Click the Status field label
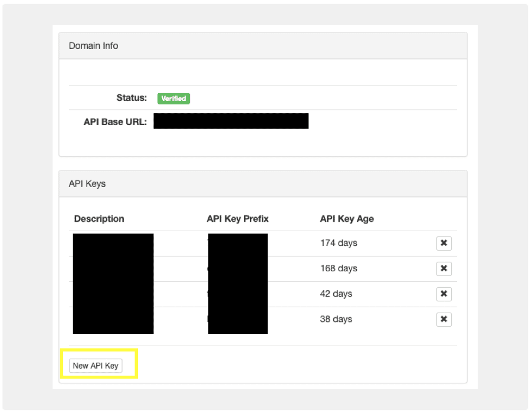This screenshot has height=414, width=532. [132, 98]
